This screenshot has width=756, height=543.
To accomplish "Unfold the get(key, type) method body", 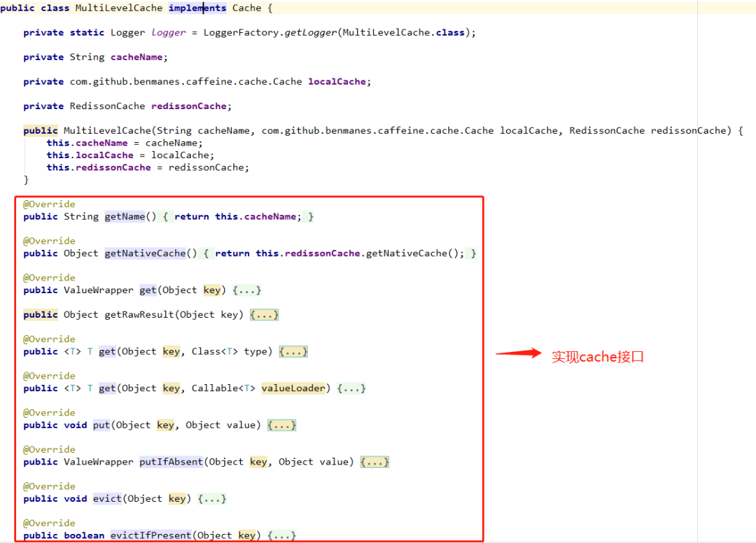I will [293, 351].
